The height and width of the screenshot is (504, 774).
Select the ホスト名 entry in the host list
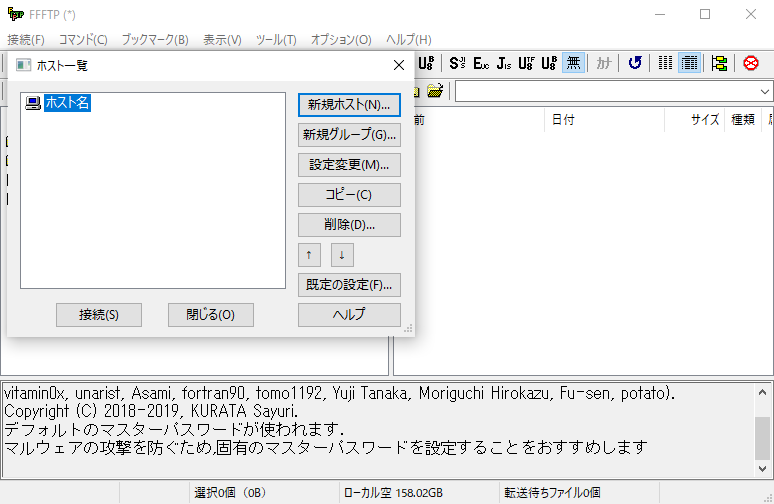[67, 103]
